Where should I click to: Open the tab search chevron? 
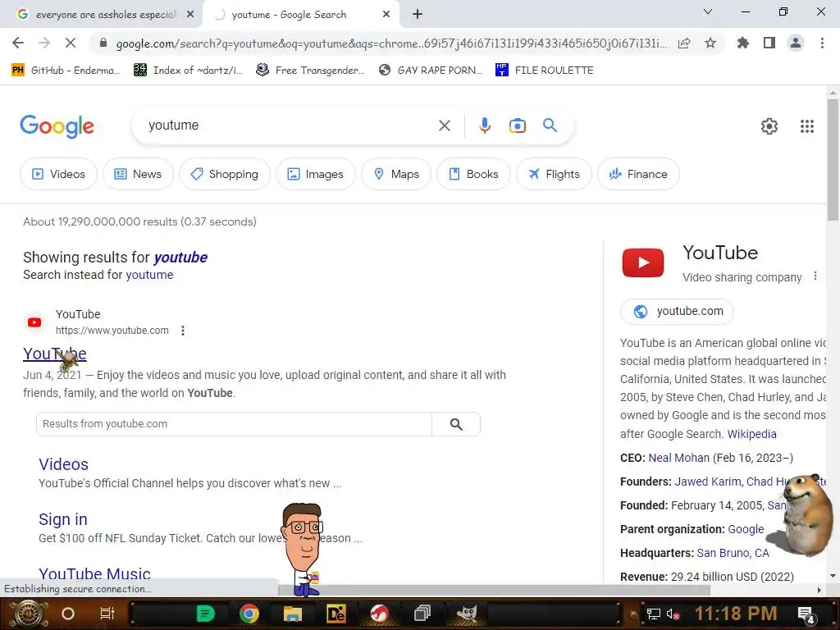(708, 11)
